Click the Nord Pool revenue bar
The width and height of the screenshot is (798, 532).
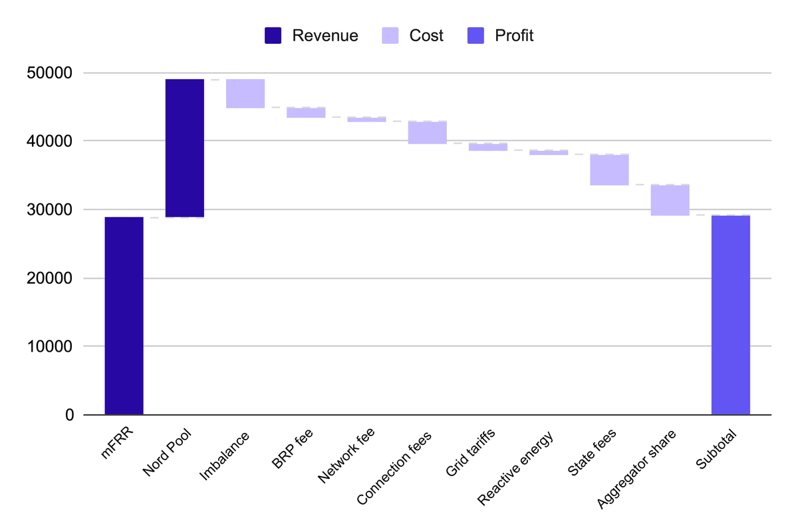pyautogui.click(x=185, y=148)
